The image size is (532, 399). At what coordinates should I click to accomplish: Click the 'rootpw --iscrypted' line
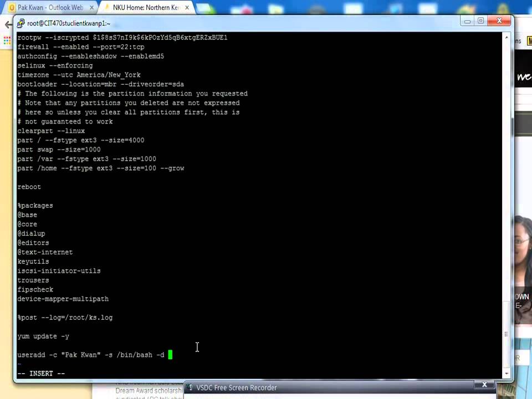pyautogui.click(x=122, y=38)
